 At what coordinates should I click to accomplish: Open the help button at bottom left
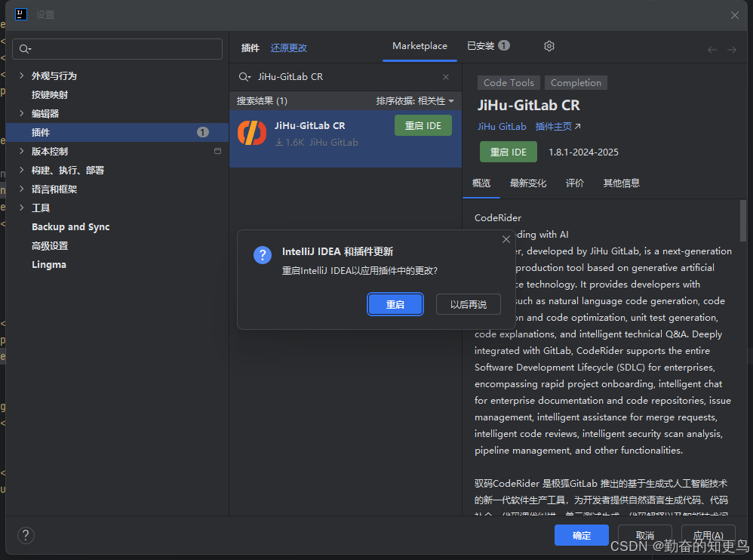pos(26,535)
